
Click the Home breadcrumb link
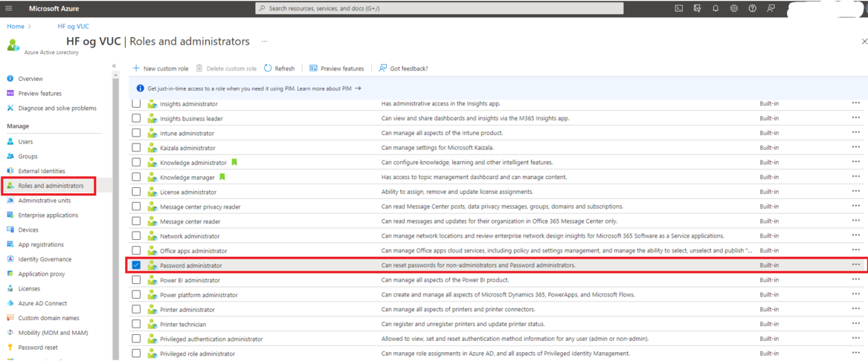pos(15,26)
